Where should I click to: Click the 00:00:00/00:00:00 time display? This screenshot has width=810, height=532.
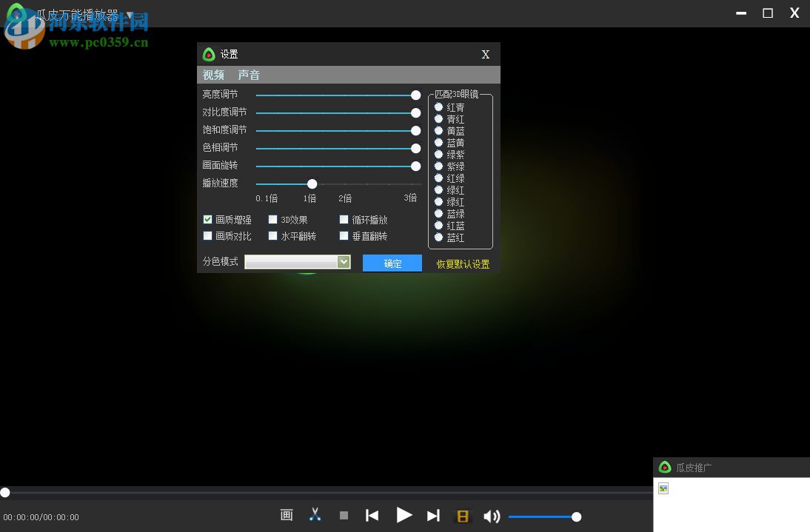coord(41,517)
